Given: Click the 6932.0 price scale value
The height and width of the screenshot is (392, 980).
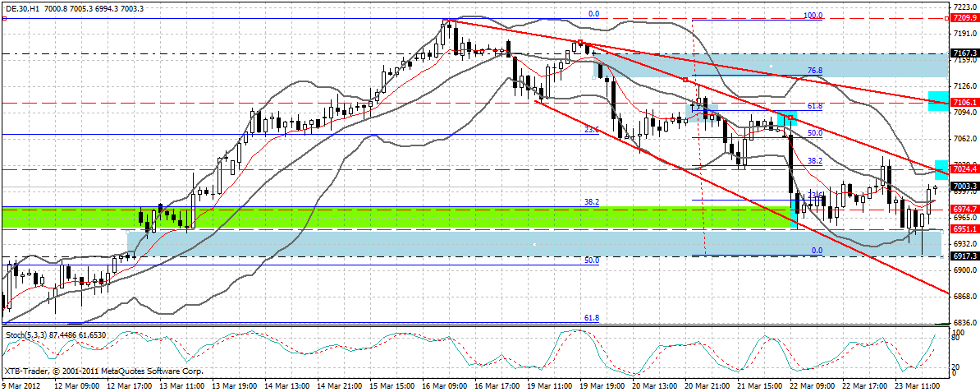Looking at the screenshot, I should 964,244.
